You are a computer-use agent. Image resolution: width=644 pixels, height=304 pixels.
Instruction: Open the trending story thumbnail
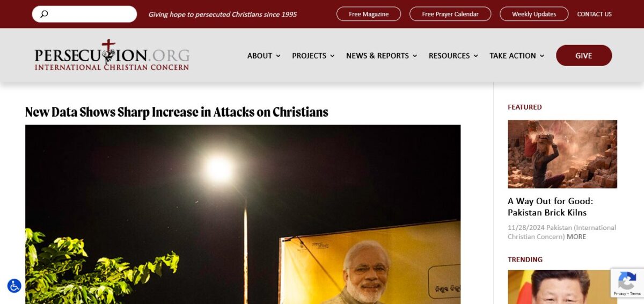pyautogui.click(x=562, y=287)
